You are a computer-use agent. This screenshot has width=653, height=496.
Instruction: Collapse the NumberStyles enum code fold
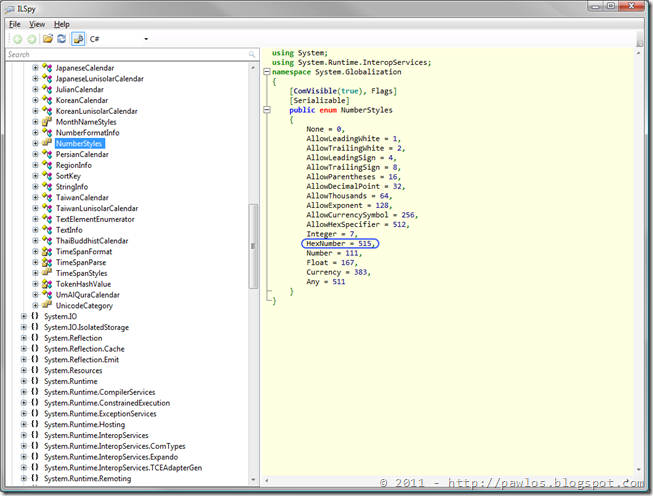(267, 110)
